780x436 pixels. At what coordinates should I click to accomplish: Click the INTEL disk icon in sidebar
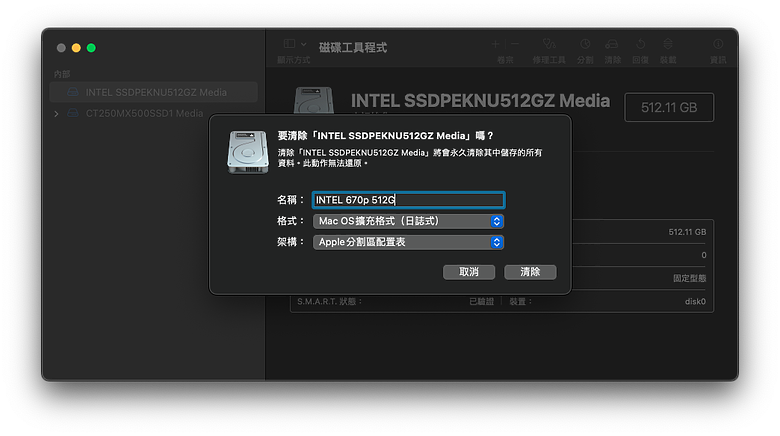tap(73, 92)
